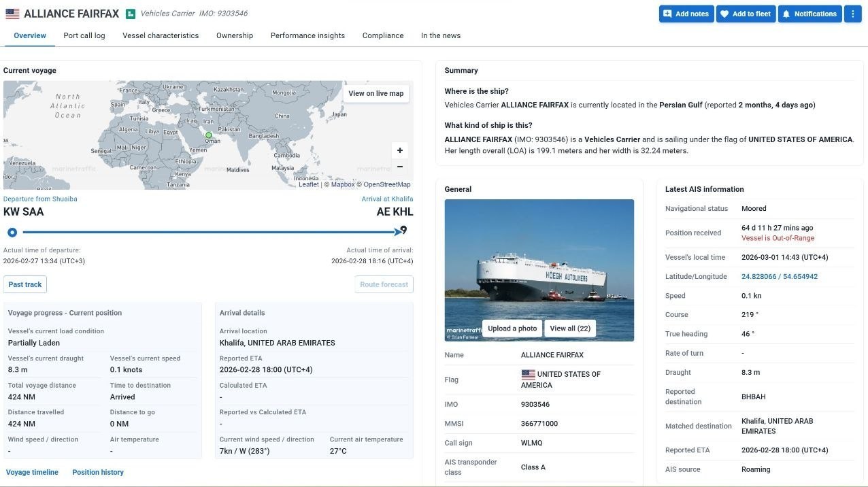Viewport: 868px width, 487px height.
Task: Click the destination pin on voyage progress bar
Action: click(403, 230)
